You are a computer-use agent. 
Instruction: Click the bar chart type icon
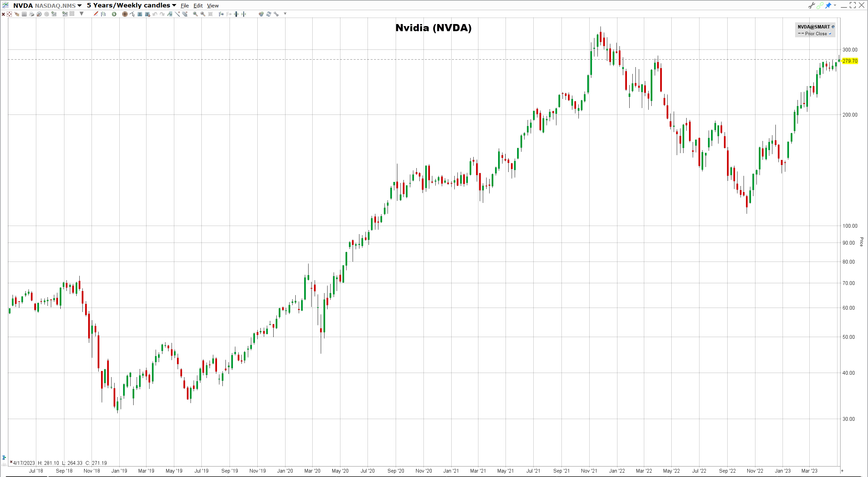click(103, 14)
